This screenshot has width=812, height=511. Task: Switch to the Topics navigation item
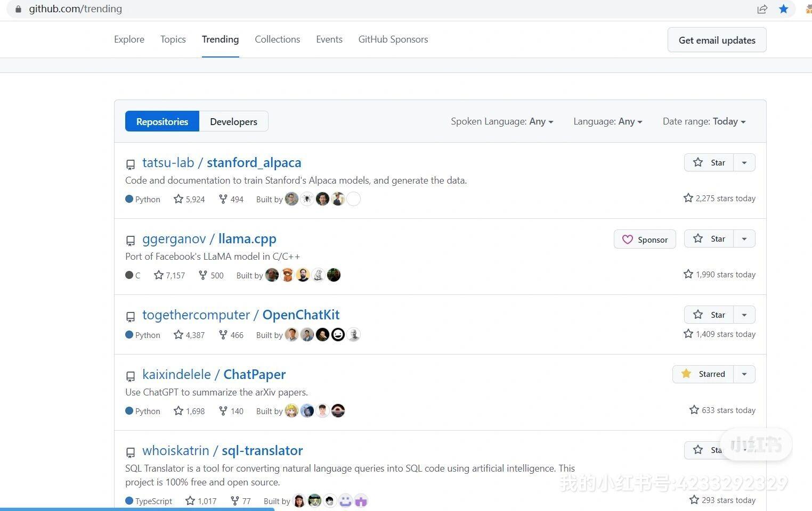point(173,39)
